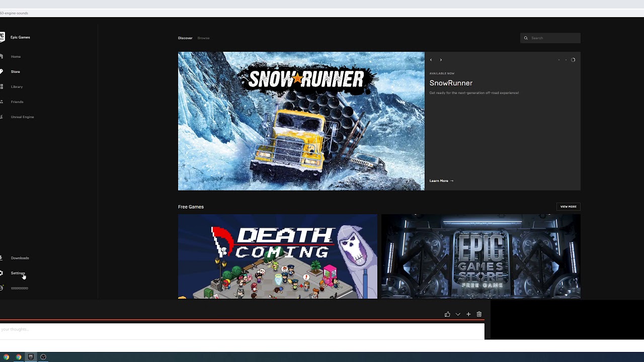
Task: Go to Unreal Engine section
Action: click(x=22, y=117)
